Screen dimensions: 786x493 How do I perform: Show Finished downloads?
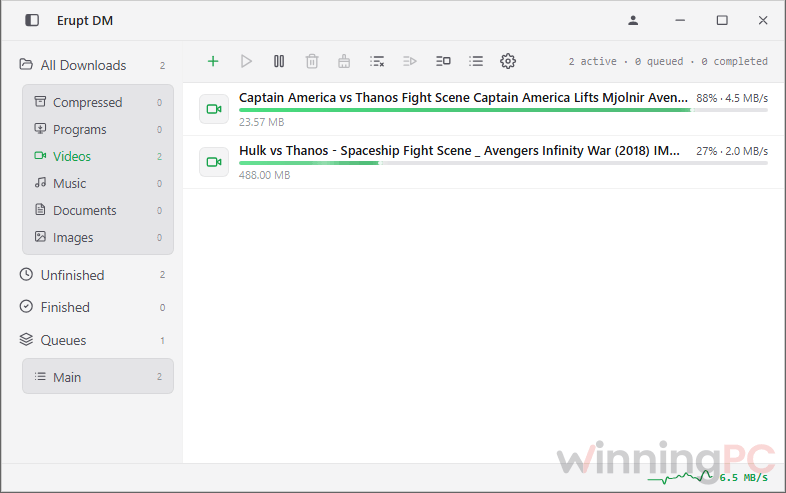click(93, 307)
